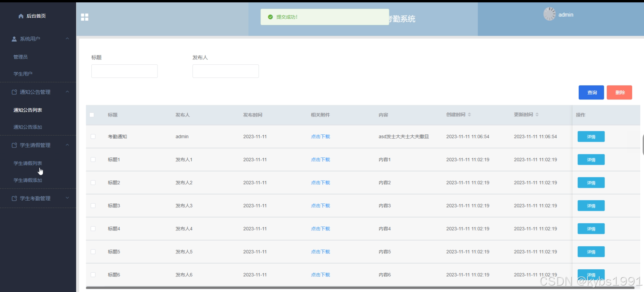Click the icon beside 通知公告管理
Screen dimensions: 644x292
[x=14, y=92]
